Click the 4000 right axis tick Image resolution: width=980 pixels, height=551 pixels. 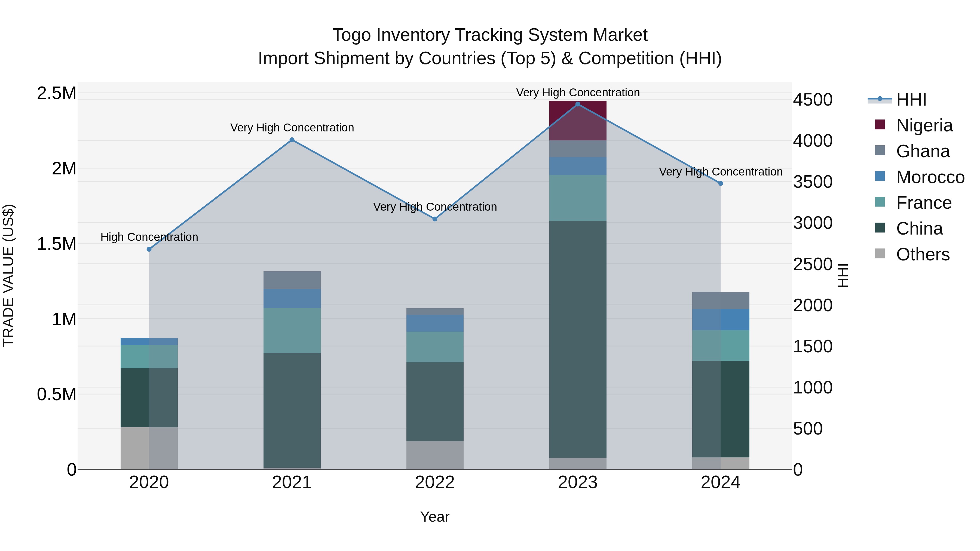pyautogui.click(x=813, y=141)
